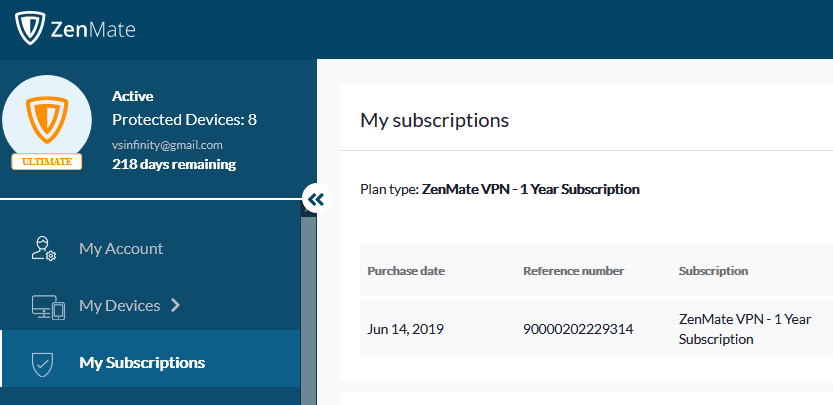Click reference number 90000202229314
833x405 pixels.
tap(578, 330)
